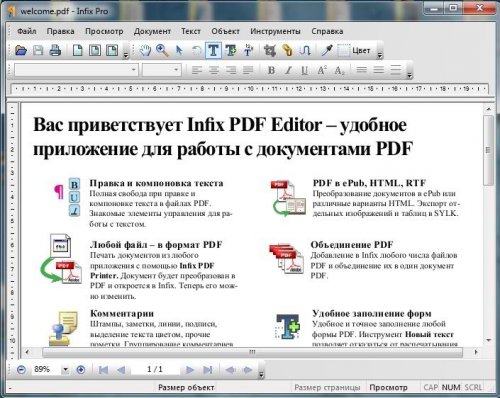Open the font size dropdown
The image size is (500, 398).
pos(176,70)
